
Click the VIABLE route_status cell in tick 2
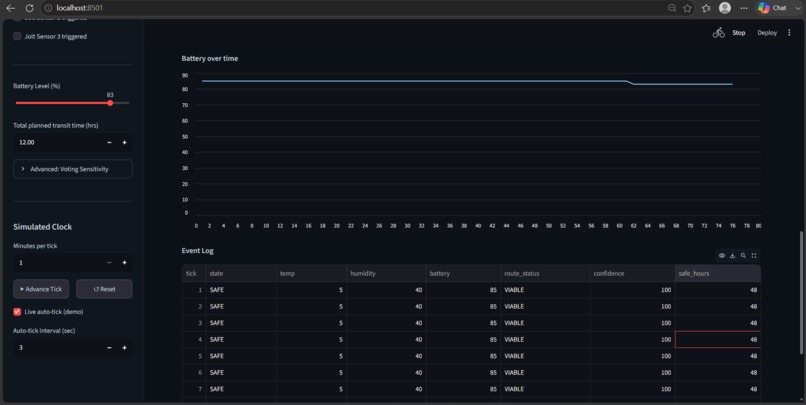click(x=545, y=306)
